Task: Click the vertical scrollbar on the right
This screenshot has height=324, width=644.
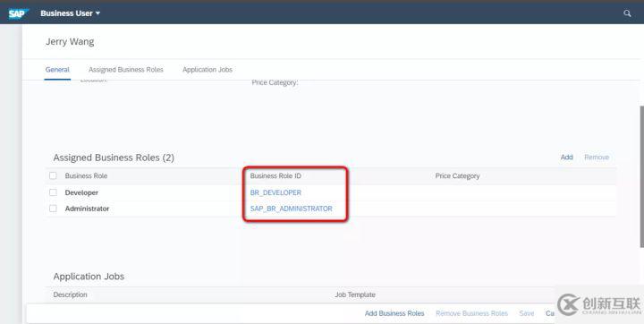Action: tap(641, 177)
